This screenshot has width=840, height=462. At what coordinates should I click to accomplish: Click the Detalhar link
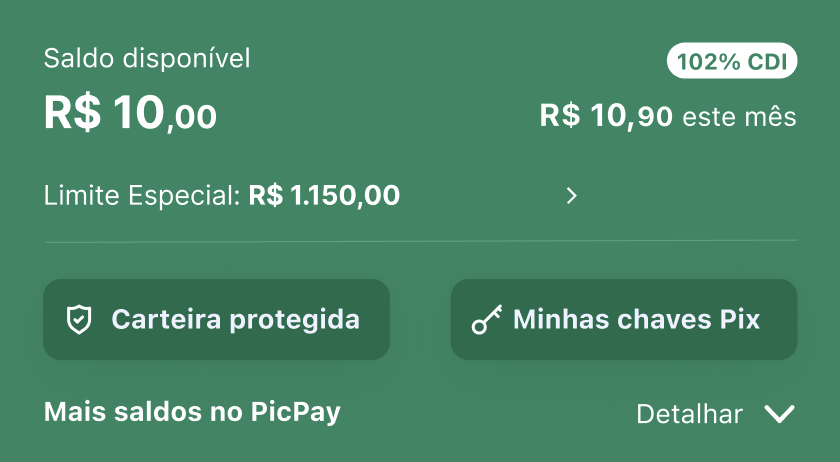click(x=689, y=414)
